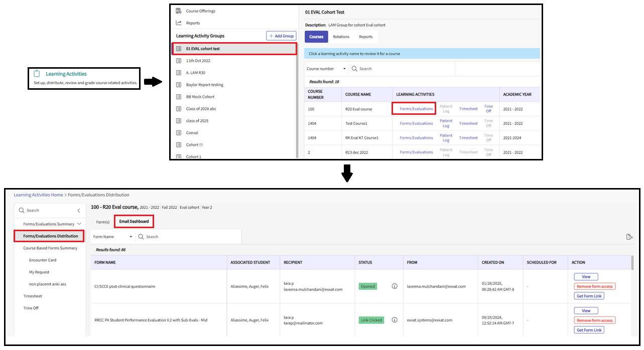Open Forms/Evaluations link for R20 Eval course
Image resolution: width=644 pixels, height=350 pixels.
coord(416,109)
